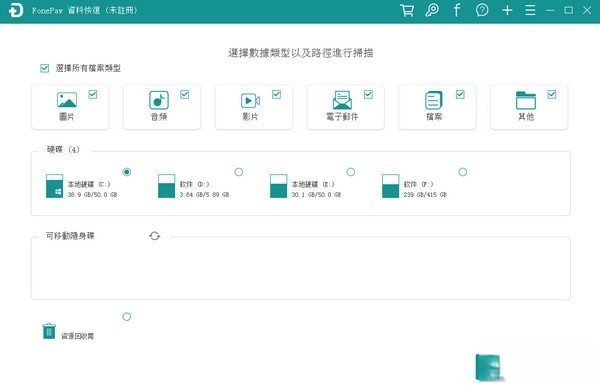600x392 pixels.
Task: Click the 檔案 document icon
Action: coord(434,100)
